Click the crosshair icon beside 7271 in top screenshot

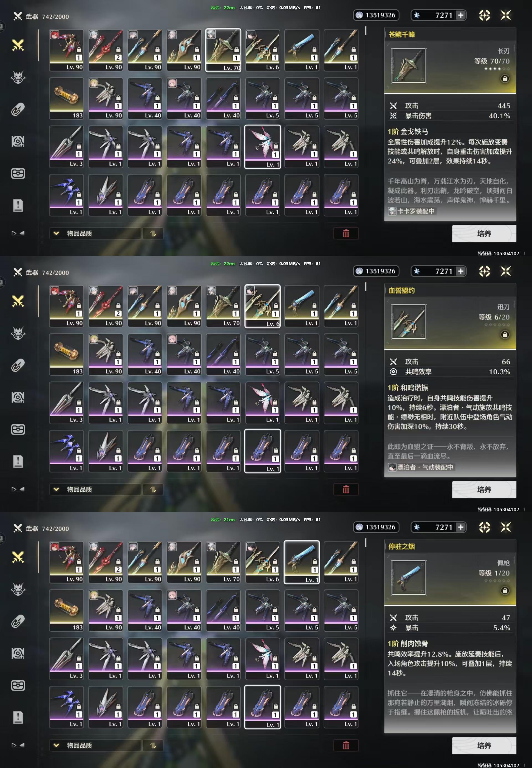[x=485, y=15]
